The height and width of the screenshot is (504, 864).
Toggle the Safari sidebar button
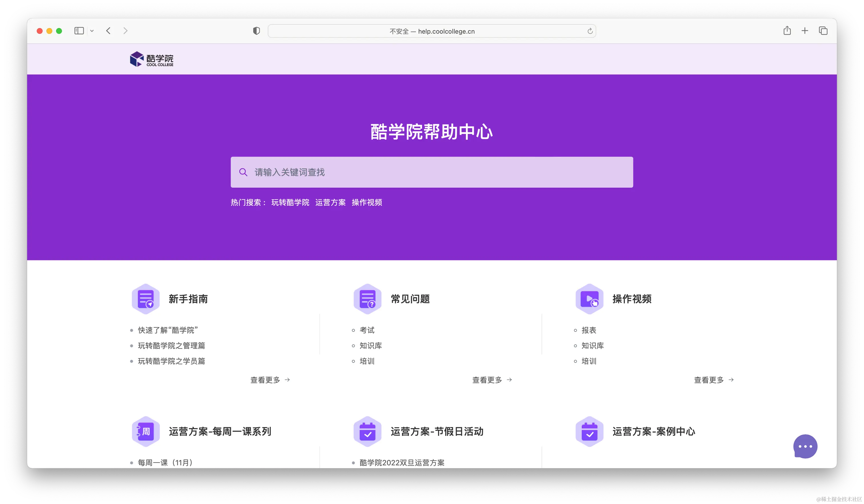pyautogui.click(x=79, y=31)
